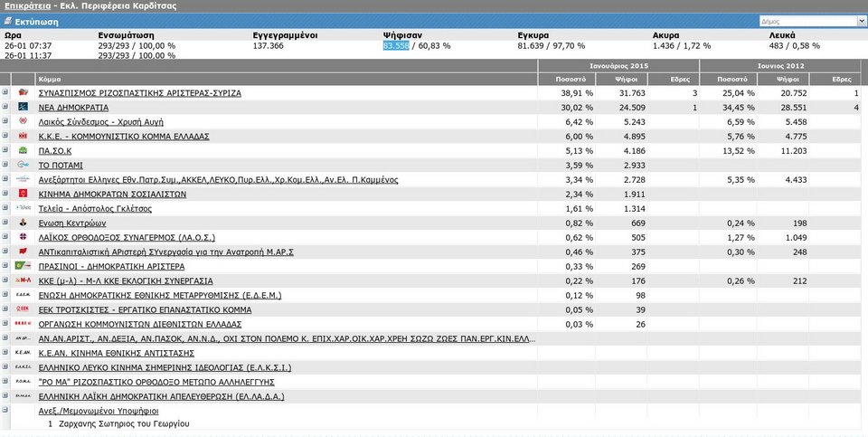The image size is (868, 437).
Task: Click the print icon beside Εκτύπωση
Action: tap(9, 20)
